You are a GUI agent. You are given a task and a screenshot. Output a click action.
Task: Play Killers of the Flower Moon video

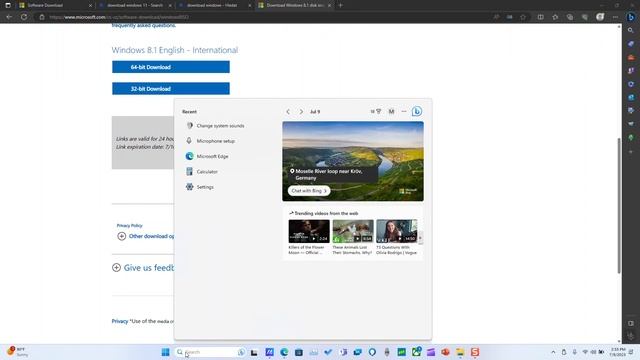309,231
